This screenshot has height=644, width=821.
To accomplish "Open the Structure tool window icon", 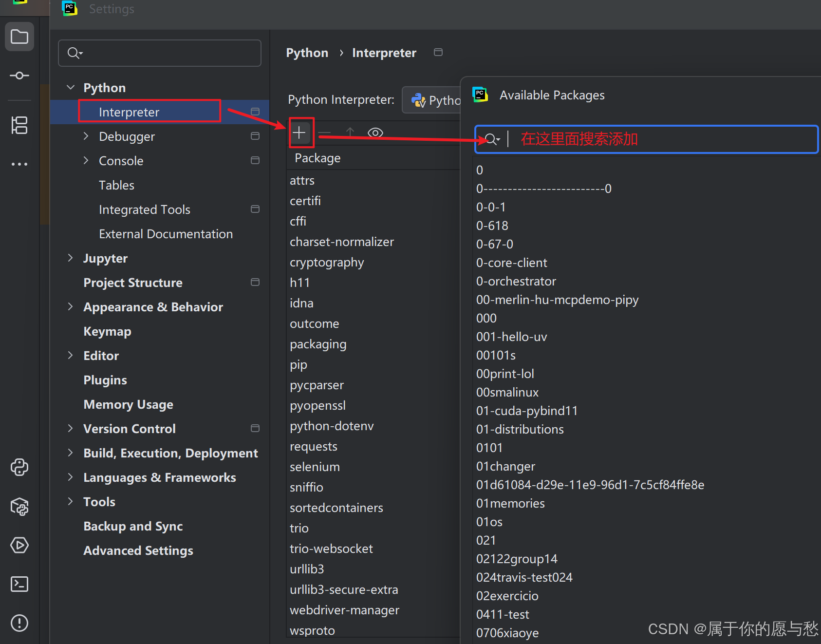I will [19, 125].
